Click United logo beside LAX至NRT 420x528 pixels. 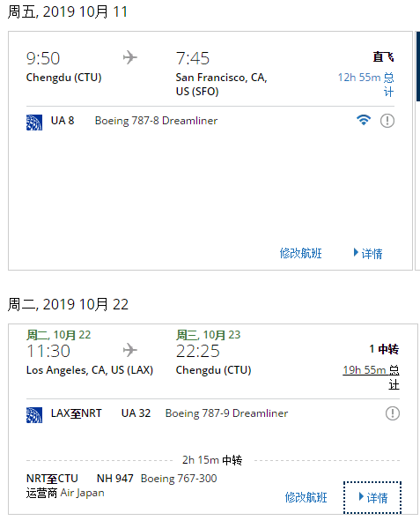pos(34,415)
